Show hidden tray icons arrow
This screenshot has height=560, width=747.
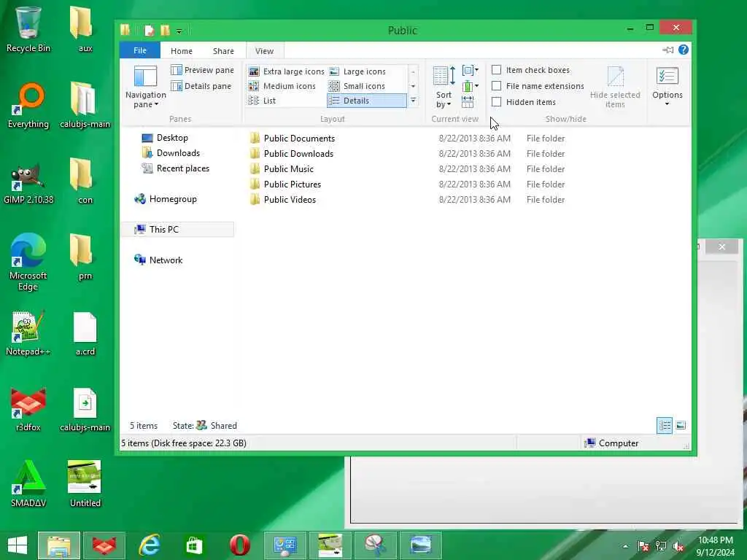(625, 546)
